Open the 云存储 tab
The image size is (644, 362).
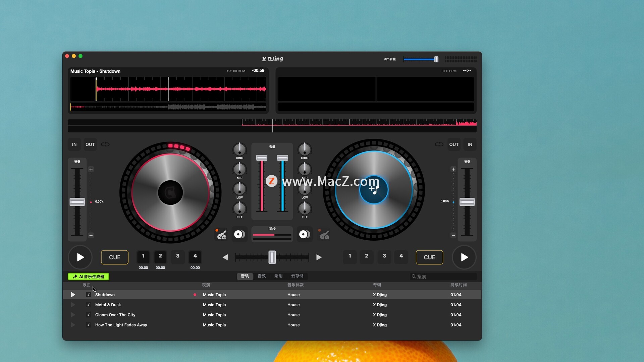click(297, 276)
